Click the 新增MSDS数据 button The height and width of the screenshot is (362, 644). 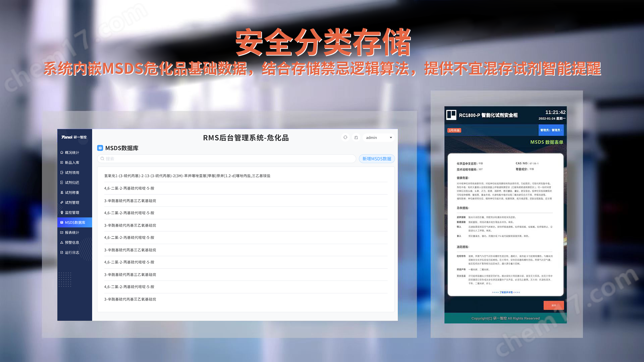pos(377,159)
